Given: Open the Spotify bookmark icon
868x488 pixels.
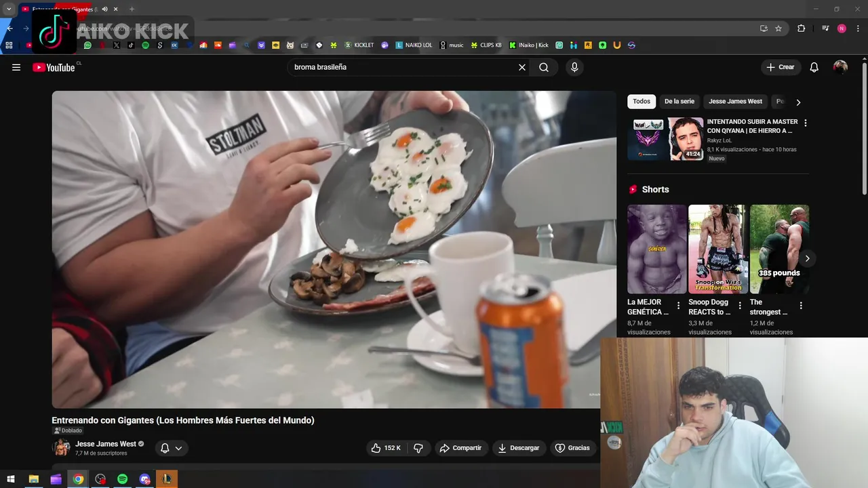Looking at the screenshot, I should [145, 45].
